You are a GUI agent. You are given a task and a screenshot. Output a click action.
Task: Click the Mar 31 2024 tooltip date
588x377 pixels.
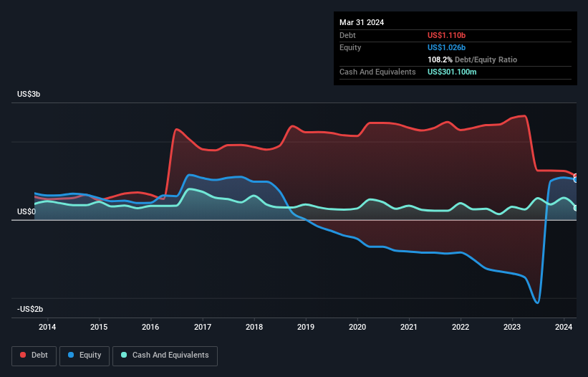tap(362, 22)
